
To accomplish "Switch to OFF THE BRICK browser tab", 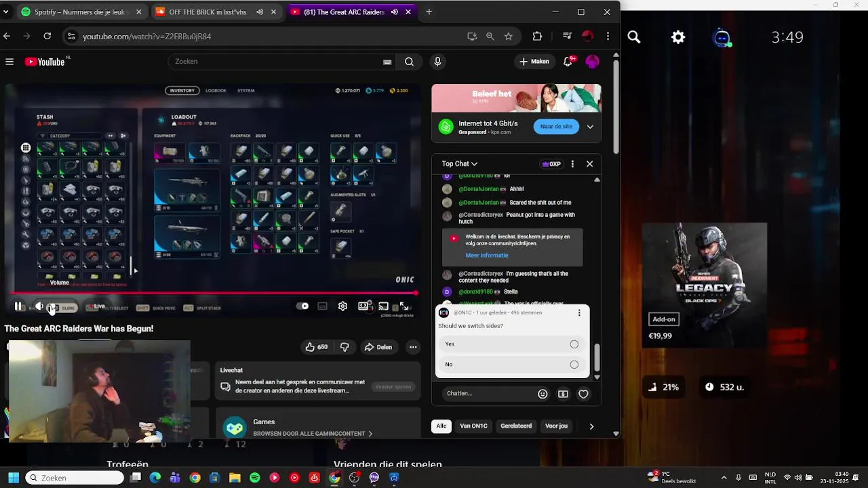I will coord(217,12).
